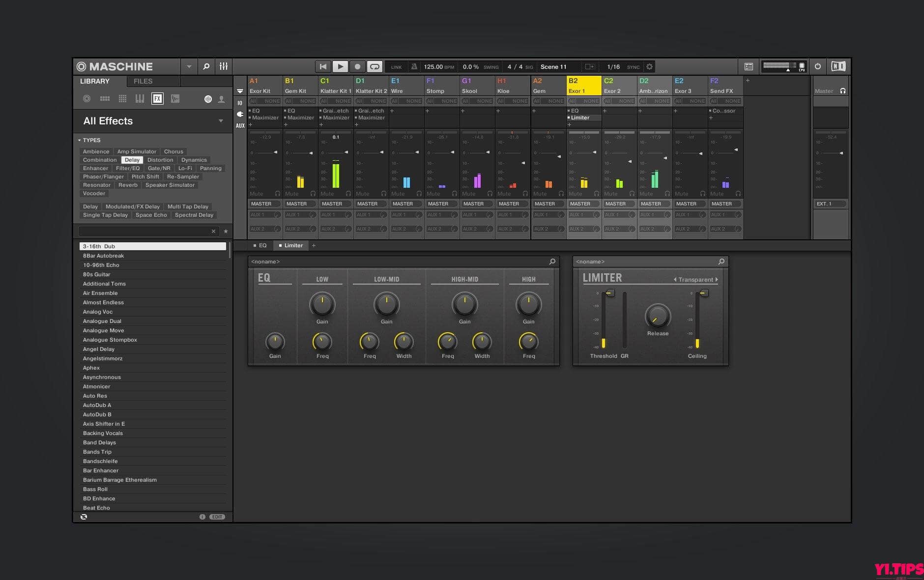Toggle LINK in the transport bar
924x580 pixels.
(x=396, y=67)
